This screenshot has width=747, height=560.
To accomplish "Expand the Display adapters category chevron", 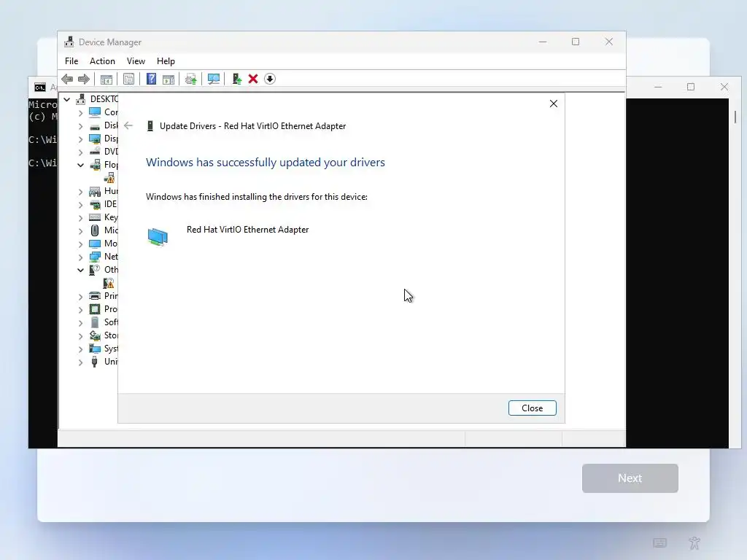I will [x=80, y=139].
